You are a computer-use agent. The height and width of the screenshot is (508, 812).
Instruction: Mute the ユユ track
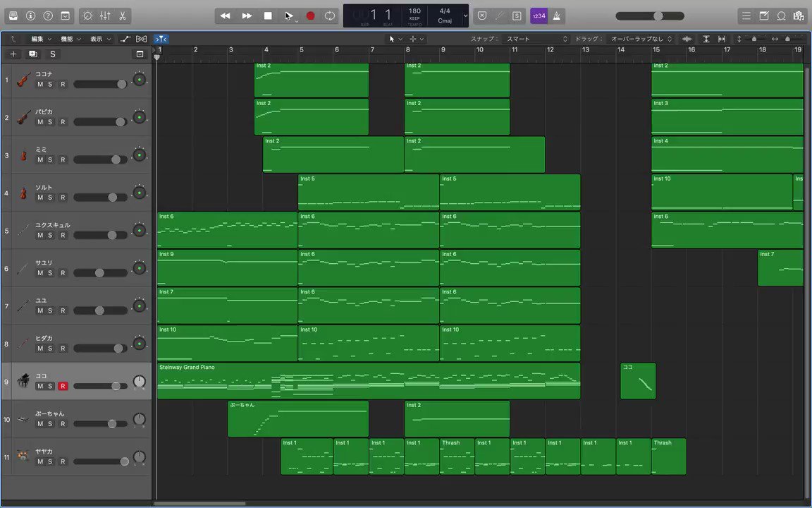point(40,310)
